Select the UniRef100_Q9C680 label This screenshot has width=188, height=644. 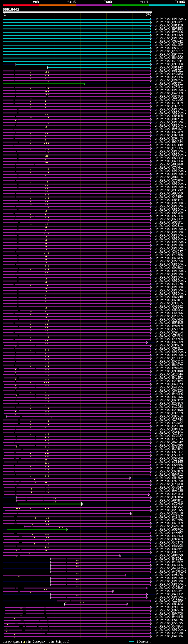pos(169,64)
